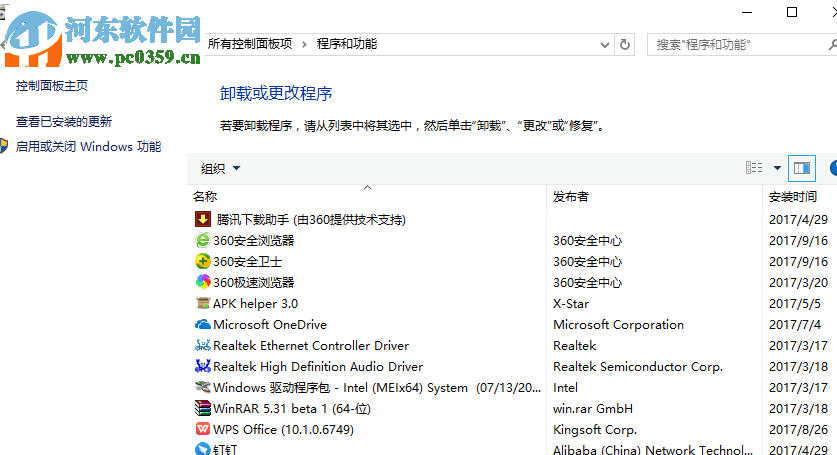Click the Microsoft OneDrive cloud icon
Screen dimensions: 837x455
pos(202,324)
